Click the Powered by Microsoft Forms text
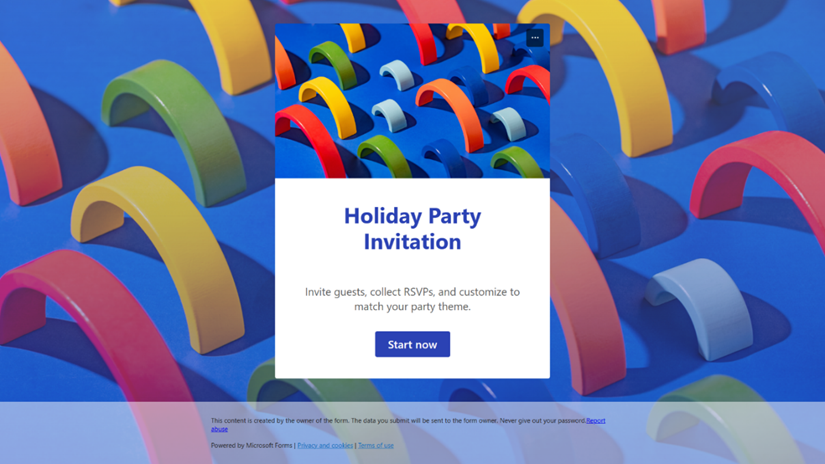The width and height of the screenshot is (825, 464). tap(251, 446)
